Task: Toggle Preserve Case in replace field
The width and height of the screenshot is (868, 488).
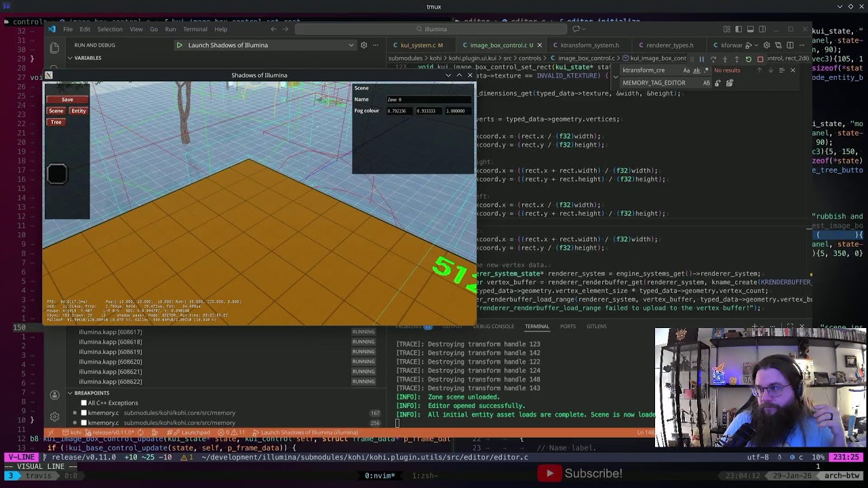Action: pyautogui.click(x=707, y=83)
